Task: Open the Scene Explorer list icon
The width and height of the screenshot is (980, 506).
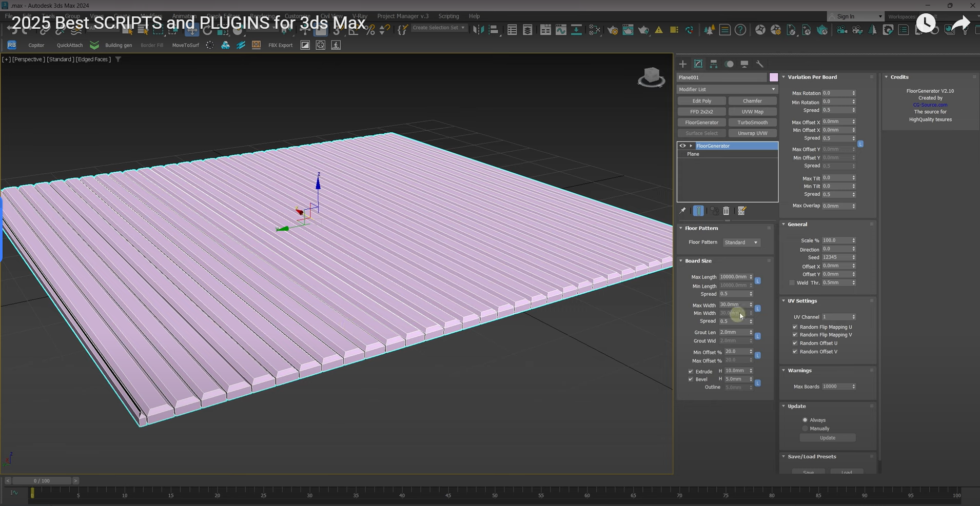Action: coord(512,30)
